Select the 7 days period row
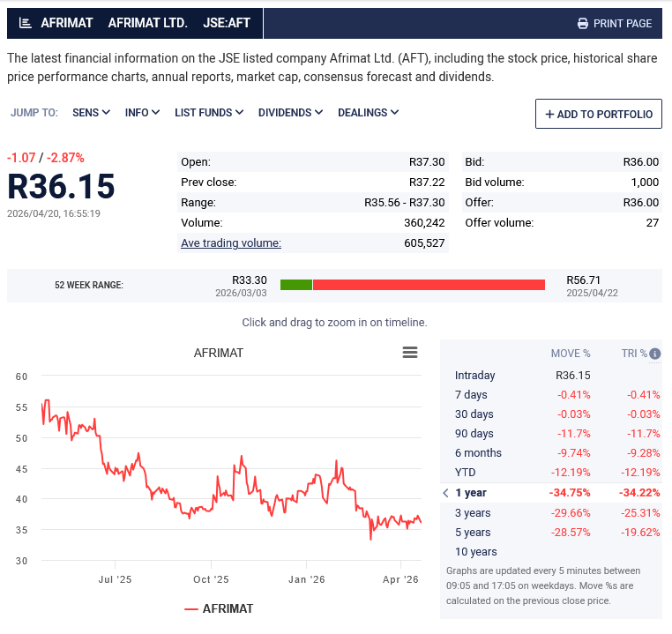Screen dimensions: 672x634 550,394
